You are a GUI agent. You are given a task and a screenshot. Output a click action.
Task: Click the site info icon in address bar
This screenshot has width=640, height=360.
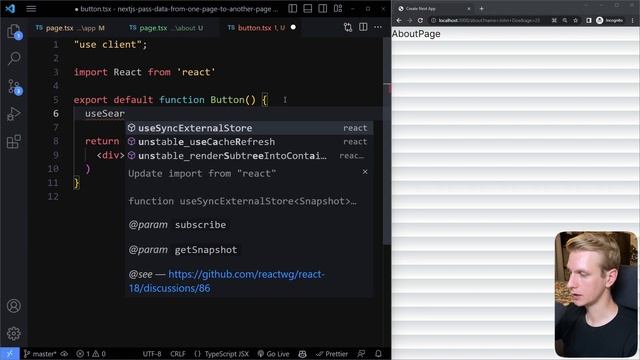[x=433, y=20]
